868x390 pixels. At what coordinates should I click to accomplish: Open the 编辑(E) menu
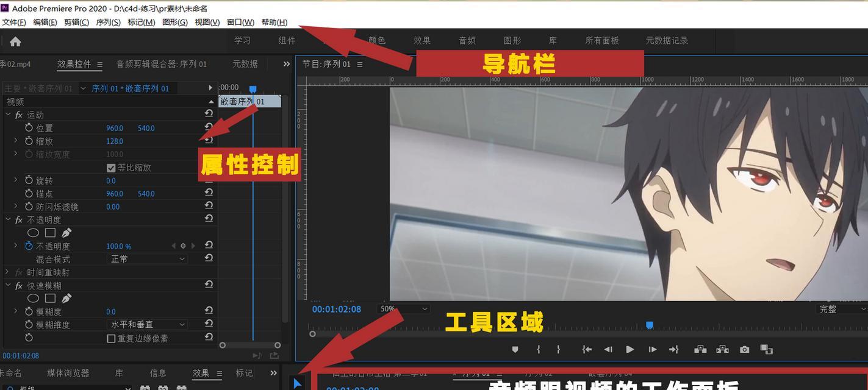[45, 22]
